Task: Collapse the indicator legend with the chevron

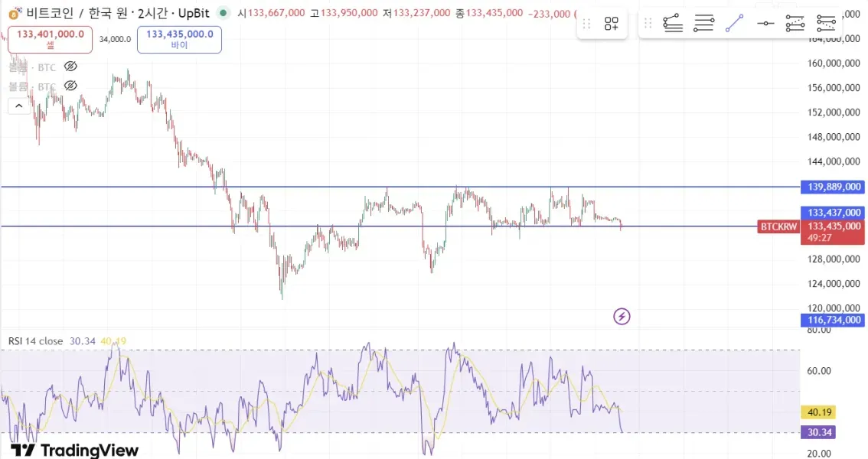Action: coord(19,106)
